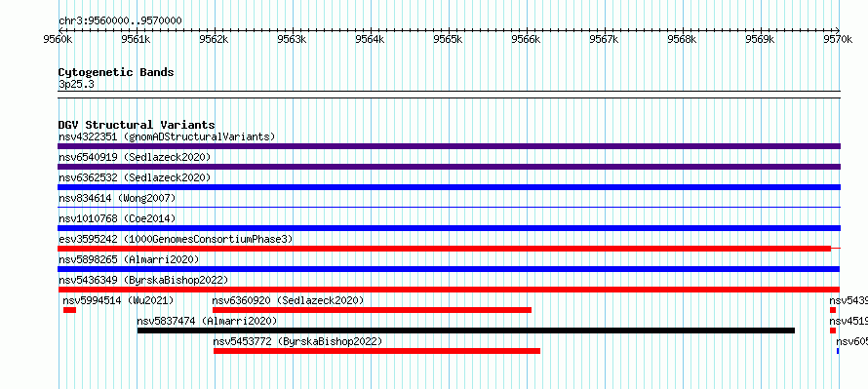Image resolution: width=868 pixels, height=389 pixels.
Task: Click the 9567k ruler position
Action: (x=605, y=39)
